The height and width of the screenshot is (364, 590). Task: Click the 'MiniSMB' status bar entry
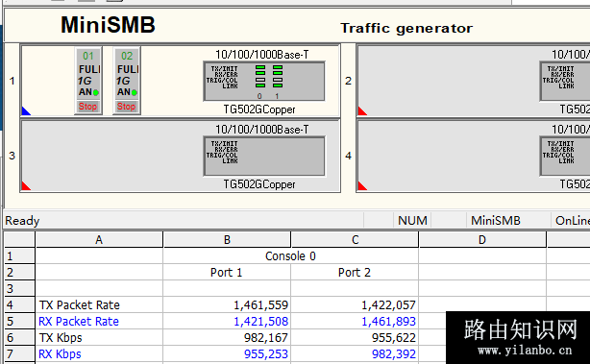pos(496,220)
